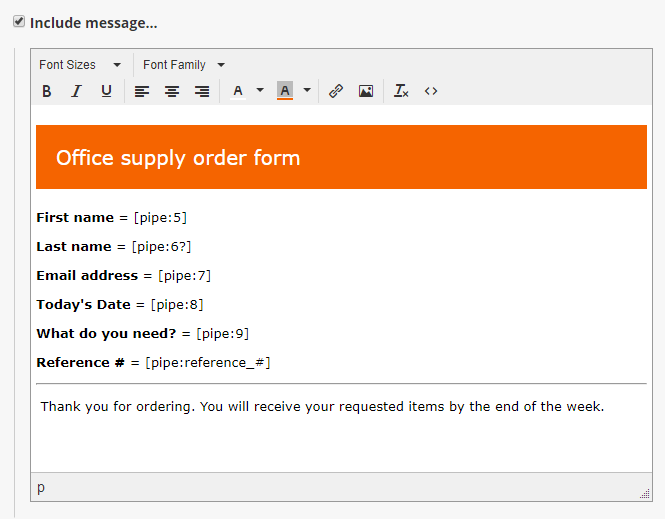Image resolution: width=665 pixels, height=519 pixels.
Task: Click the [pipe:5] first name tag
Action: pos(160,218)
